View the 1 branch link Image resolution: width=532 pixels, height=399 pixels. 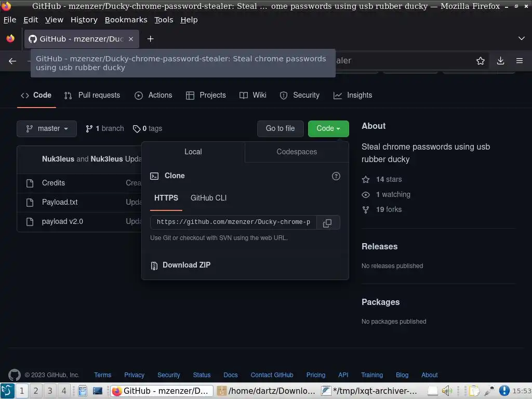point(105,129)
